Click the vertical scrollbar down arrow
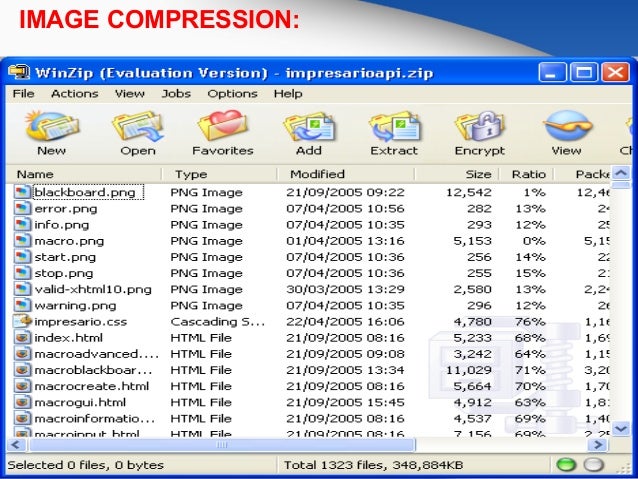Screen dimensions: 638x479 (x=621, y=429)
